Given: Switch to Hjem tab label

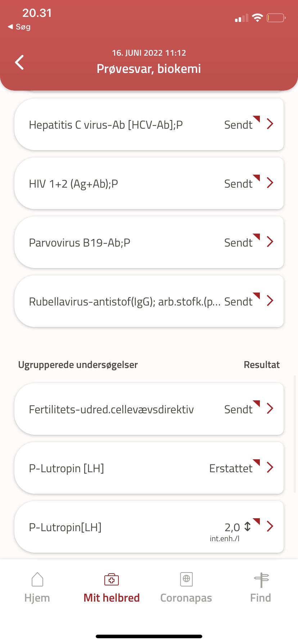Looking at the screenshot, I should point(37,598).
